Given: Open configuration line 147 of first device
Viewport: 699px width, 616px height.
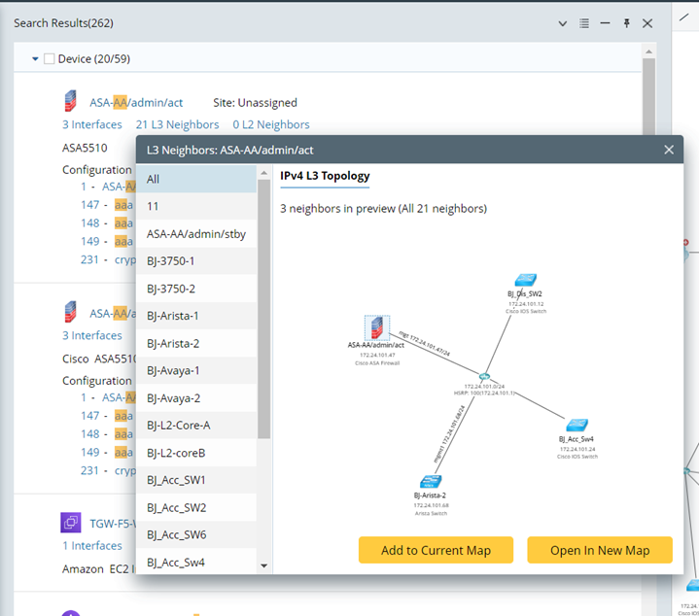Looking at the screenshot, I should pyautogui.click(x=107, y=205).
